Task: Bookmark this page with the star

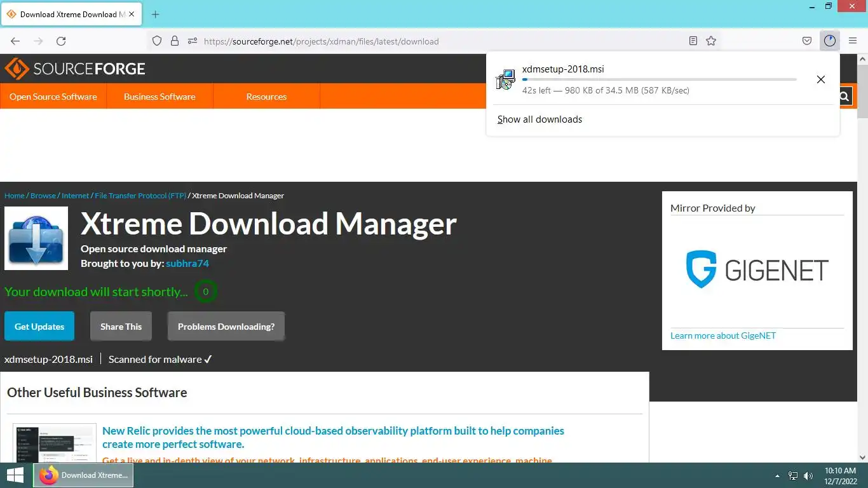Action: click(711, 41)
